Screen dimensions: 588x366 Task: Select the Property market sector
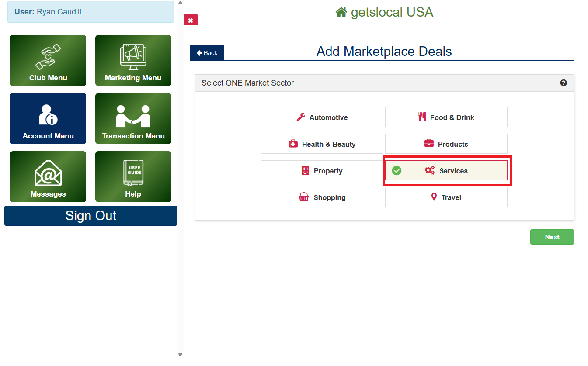(x=322, y=170)
